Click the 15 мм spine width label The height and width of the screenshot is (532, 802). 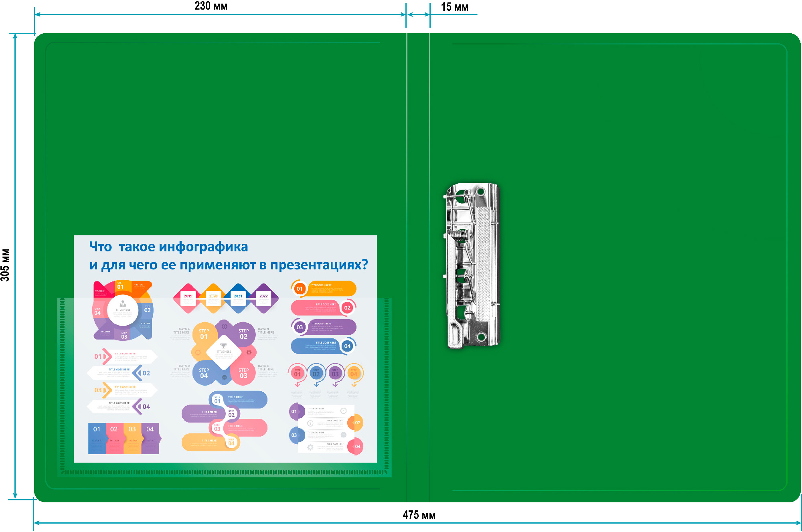pyautogui.click(x=454, y=7)
